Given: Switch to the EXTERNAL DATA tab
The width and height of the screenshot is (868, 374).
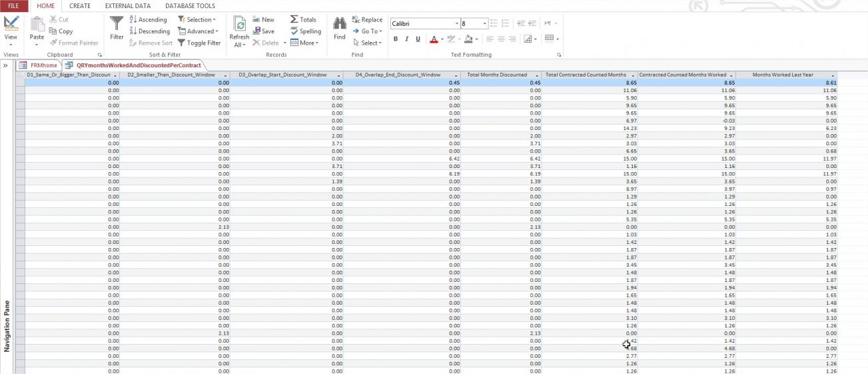Looking at the screenshot, I should click(x=128, y=6).
